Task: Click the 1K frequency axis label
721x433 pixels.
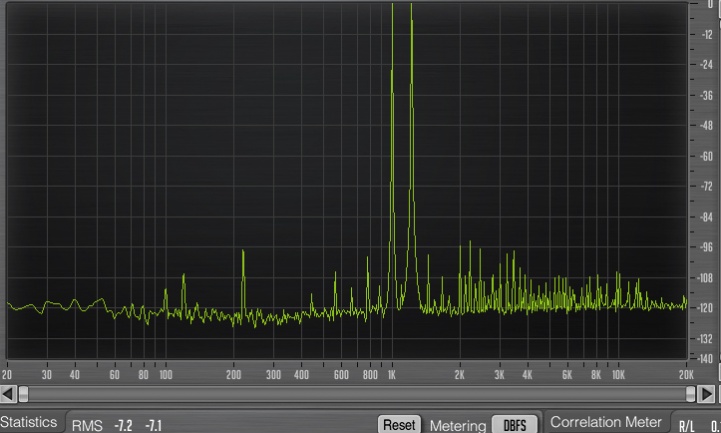Action: (x=391, y=375)
